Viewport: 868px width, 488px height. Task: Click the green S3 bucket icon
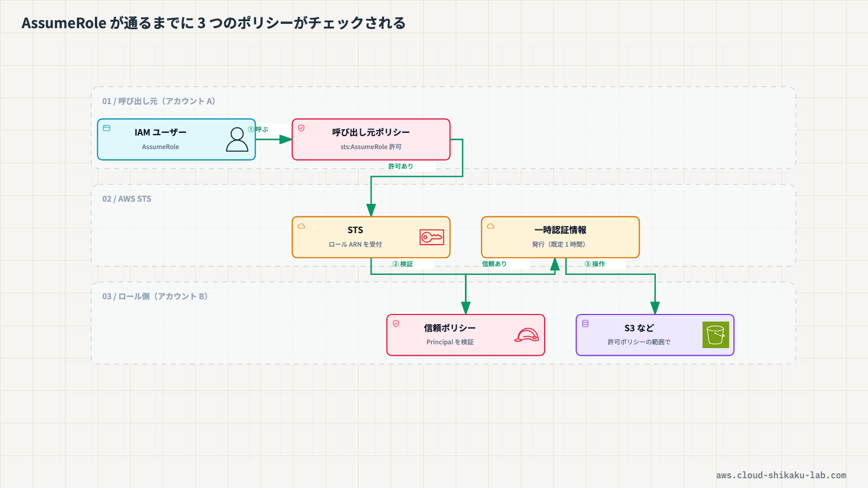(716, 335)
